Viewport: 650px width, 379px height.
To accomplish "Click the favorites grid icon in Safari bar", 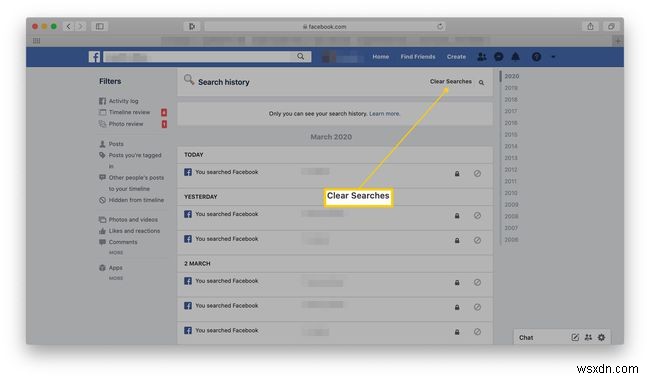I will [x=36, y=41].
